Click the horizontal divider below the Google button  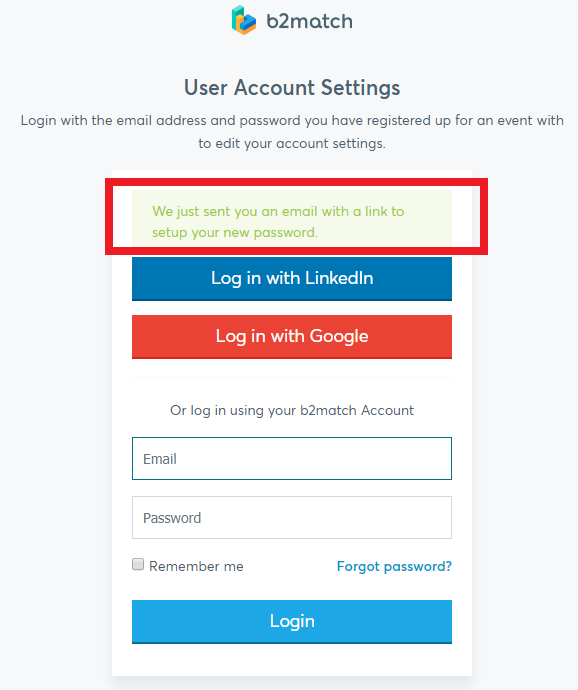292,378
